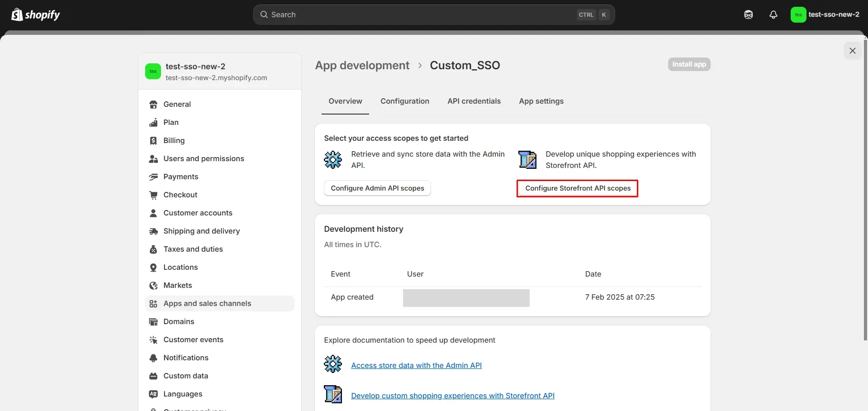
Task: Open the notifications bell icon
Action: [x=773, y=14]
